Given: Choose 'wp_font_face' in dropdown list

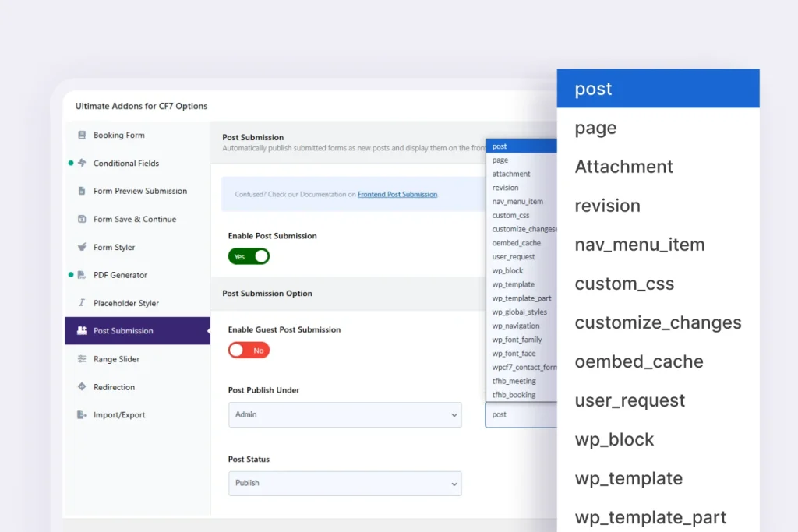Looking at the screenshot, I should [521, 353].
